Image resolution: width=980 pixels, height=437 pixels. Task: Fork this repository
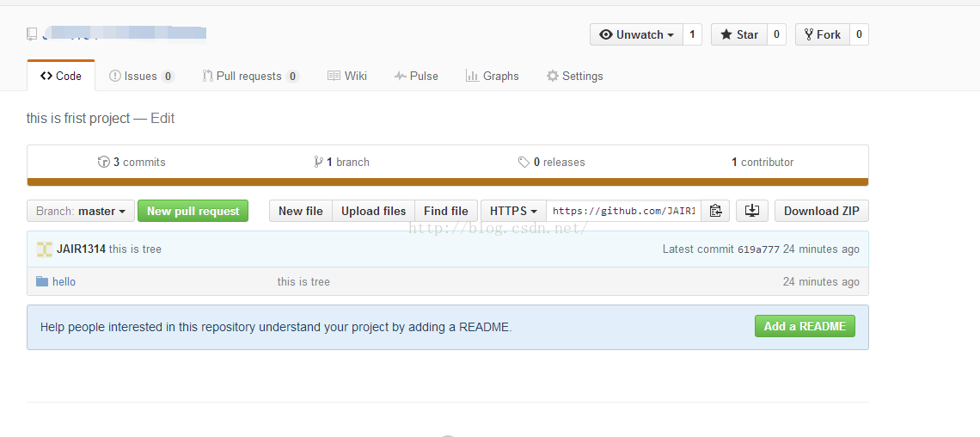tap(822, 34)
